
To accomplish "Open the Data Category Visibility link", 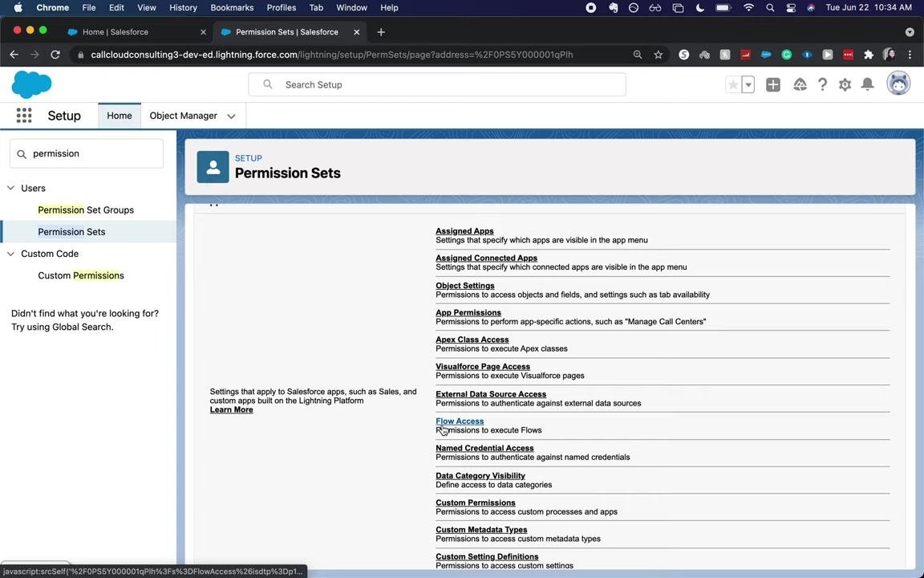I will tap(480, 475).
